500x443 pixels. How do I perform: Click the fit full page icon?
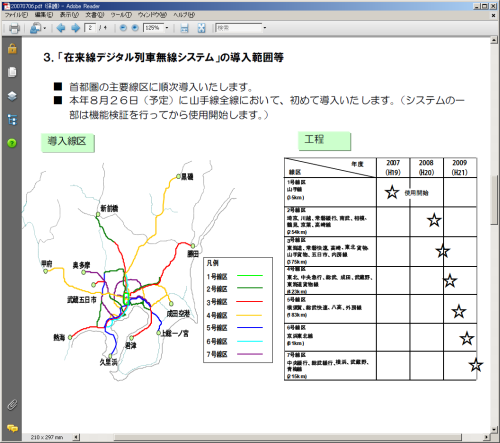(201, 28)
